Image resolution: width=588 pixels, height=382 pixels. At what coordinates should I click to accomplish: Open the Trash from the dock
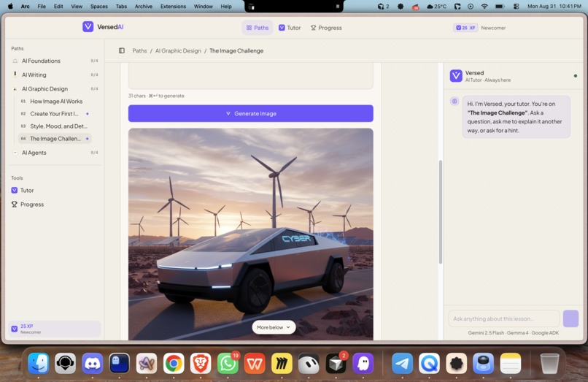point(549,363)
